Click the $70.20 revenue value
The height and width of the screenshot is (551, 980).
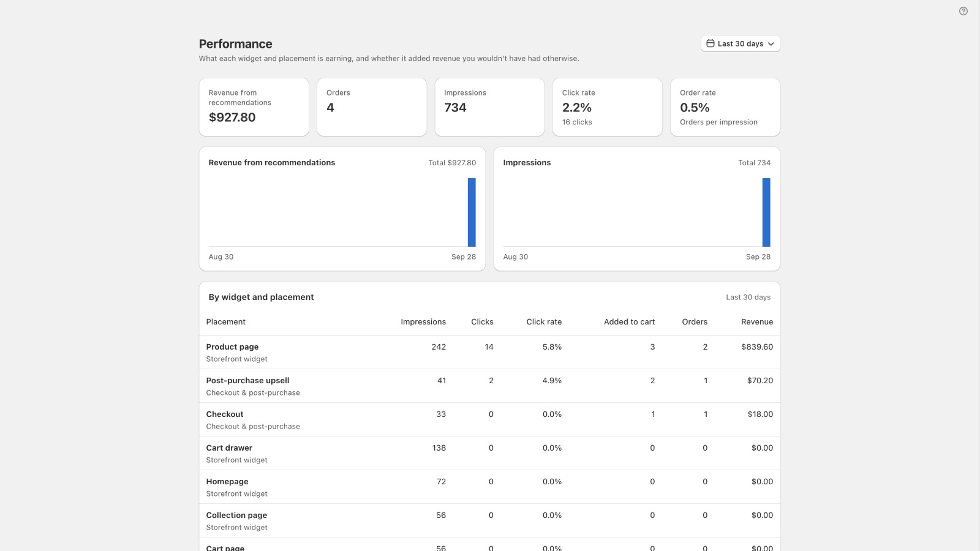click(760, 381)
